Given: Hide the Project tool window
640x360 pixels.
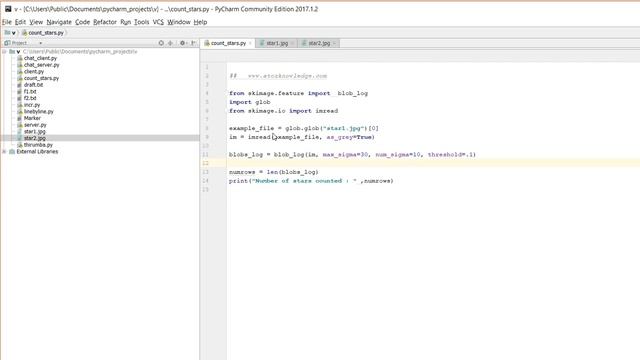Looking at the screenshot, I should click(193, 43).
